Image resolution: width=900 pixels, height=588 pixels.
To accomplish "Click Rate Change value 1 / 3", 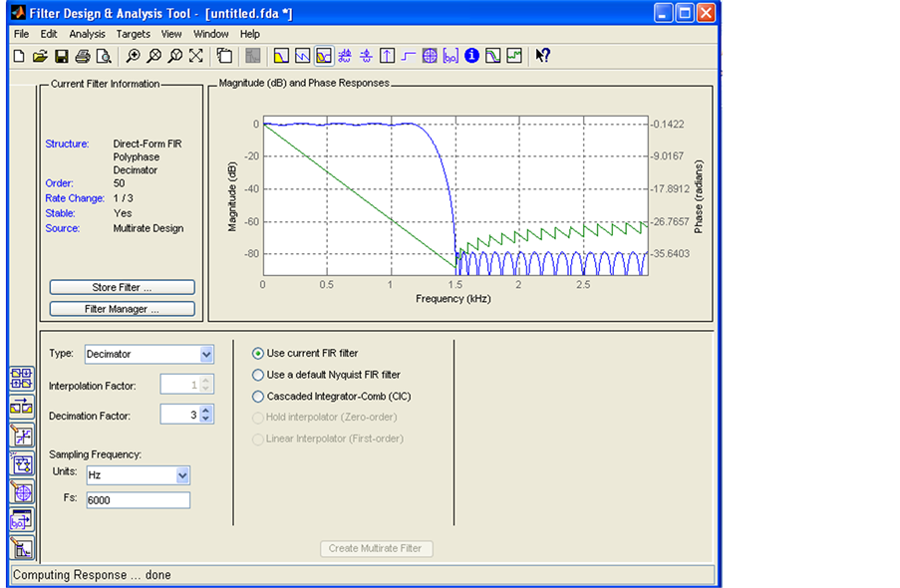I will pyautogui.click(x=123, y=198).
